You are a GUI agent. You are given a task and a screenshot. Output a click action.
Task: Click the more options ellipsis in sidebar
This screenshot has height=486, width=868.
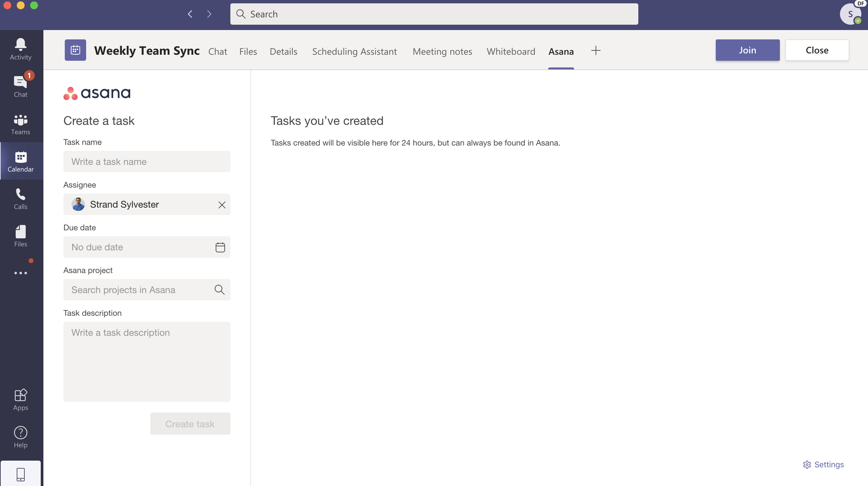20,273
